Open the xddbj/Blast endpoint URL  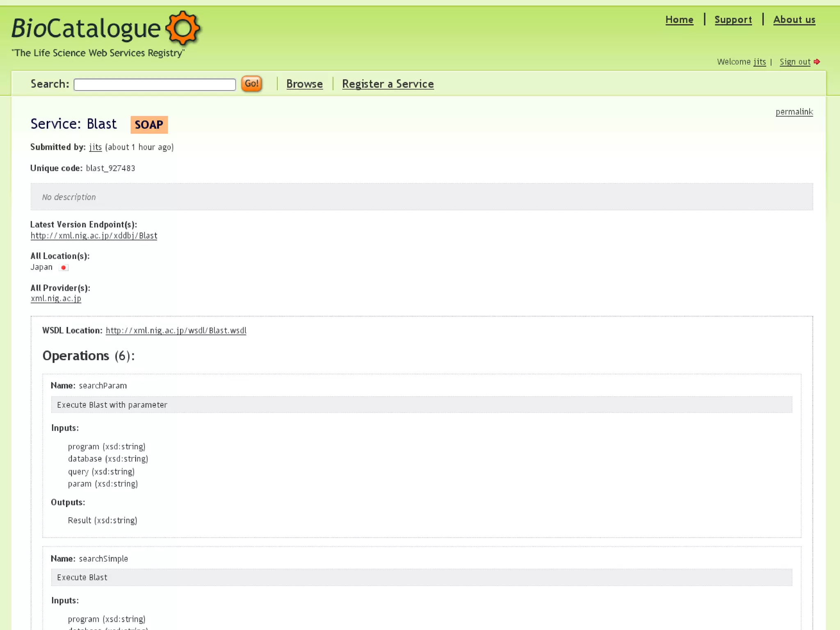[94, 235]
